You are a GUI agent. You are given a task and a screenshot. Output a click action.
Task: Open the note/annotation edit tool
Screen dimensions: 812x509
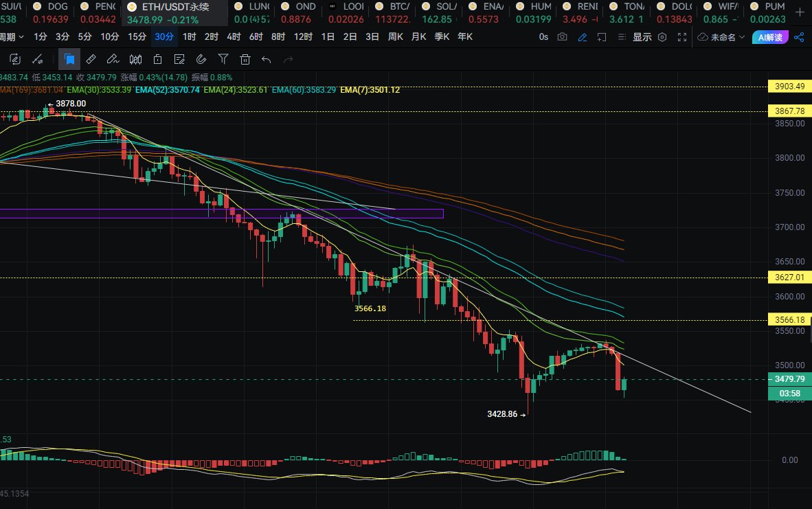click(x=179, y=60)
